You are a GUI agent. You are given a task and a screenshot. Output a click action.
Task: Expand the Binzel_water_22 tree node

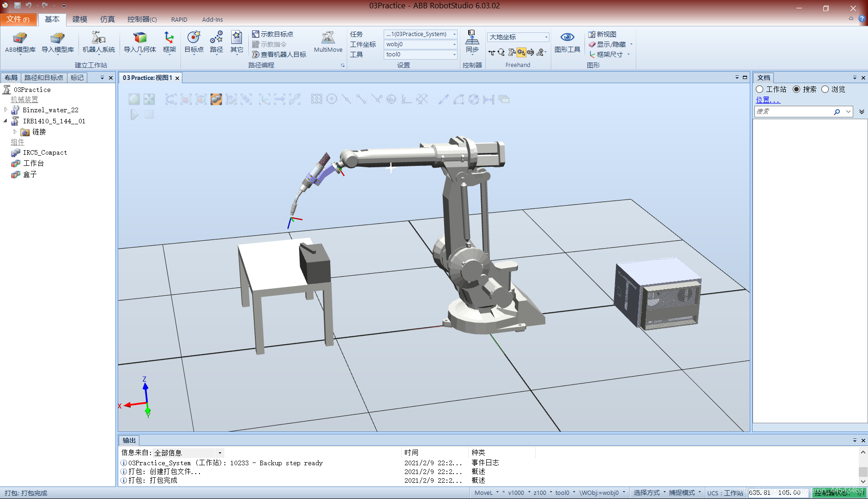(x=6, y=110)
